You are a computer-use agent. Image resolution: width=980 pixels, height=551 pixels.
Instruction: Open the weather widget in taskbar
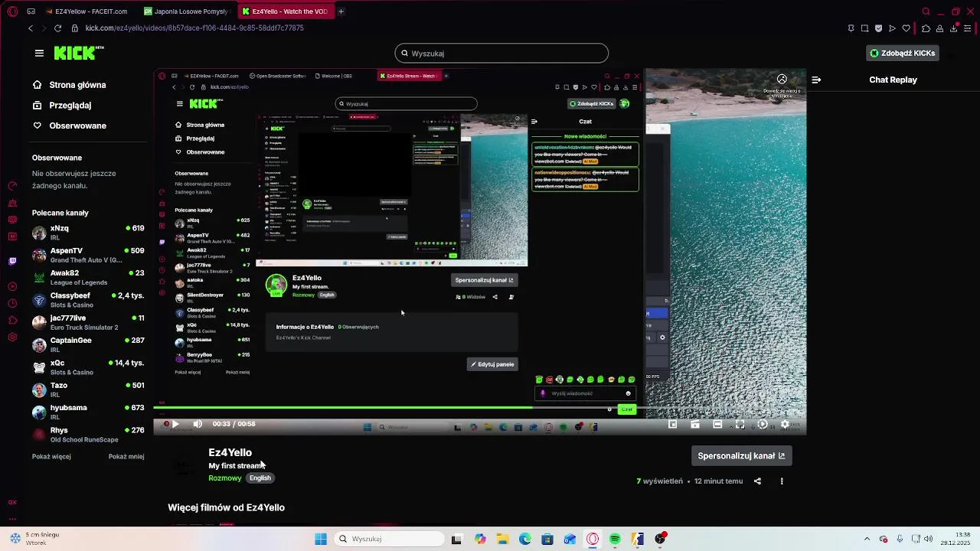[x=34, y=539]
